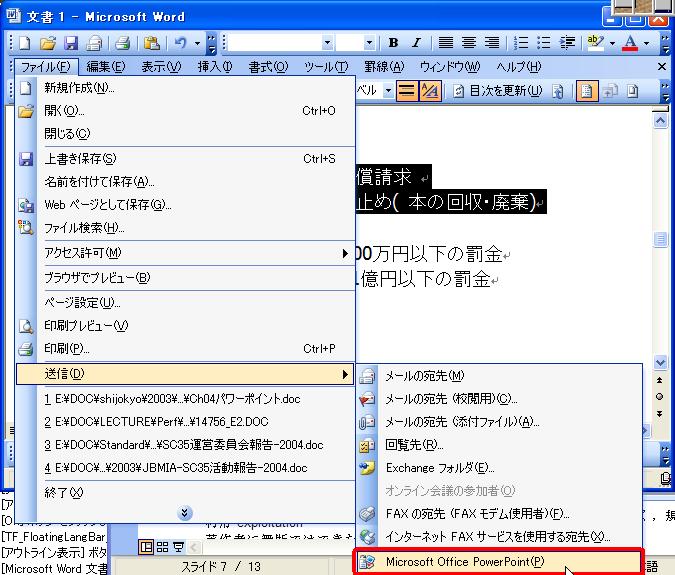Choose 上書き保存 menu item
This screenshot has height=575, width=675.
[185, 159]
